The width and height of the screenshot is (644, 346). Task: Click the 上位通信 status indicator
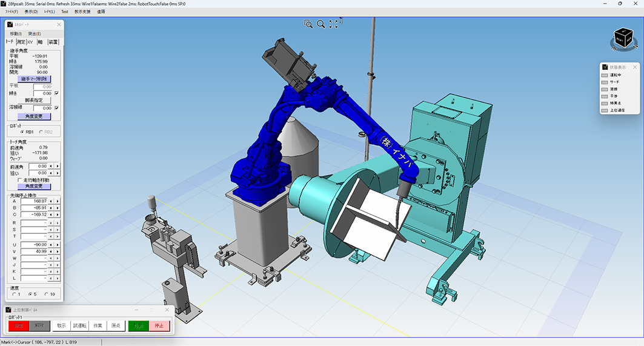click(x=604, y=110)
